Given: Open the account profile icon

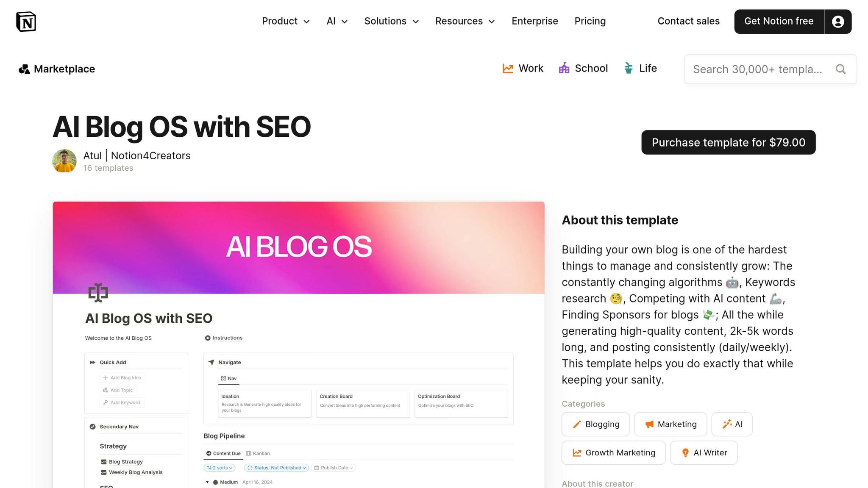Looking at the screenshot, I should coord(837,21).
